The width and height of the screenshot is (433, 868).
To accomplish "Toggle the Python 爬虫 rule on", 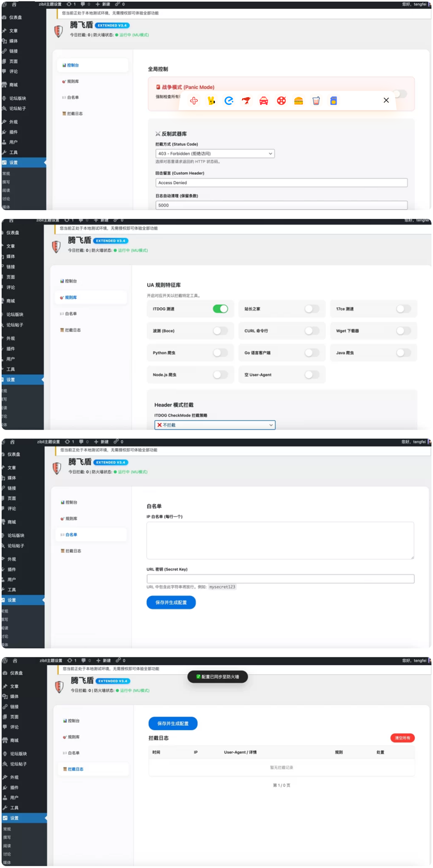I will (220, 353).
